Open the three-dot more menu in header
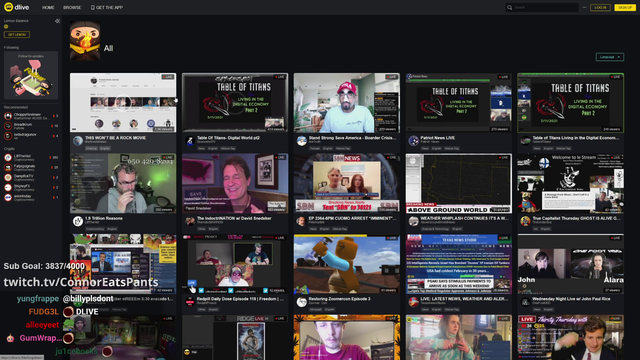Image resolution: width=640 pixels, height=360 pixels. [x=584, y=7]
